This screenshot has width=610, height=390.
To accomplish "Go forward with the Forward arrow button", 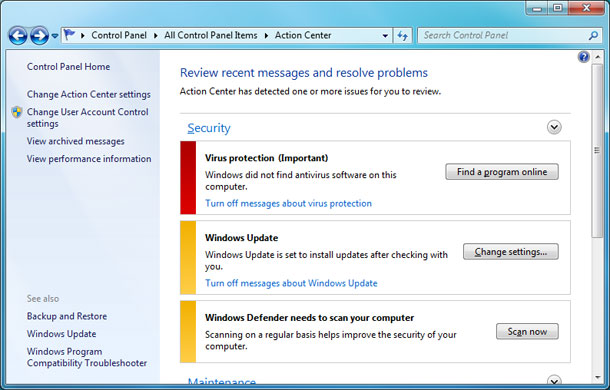I will [x=39, y=36].
